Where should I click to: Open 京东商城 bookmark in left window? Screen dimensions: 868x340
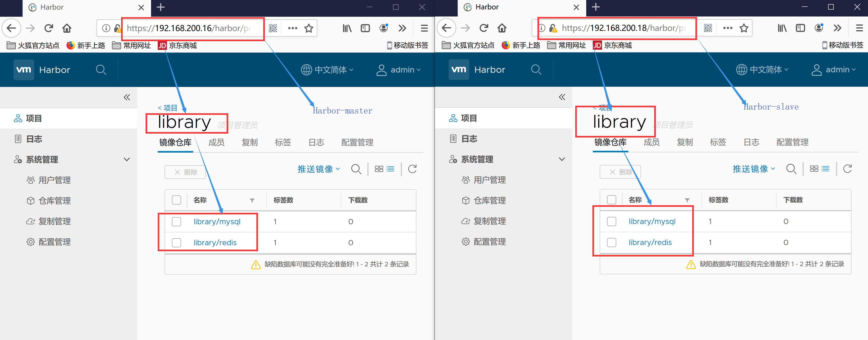177,46
